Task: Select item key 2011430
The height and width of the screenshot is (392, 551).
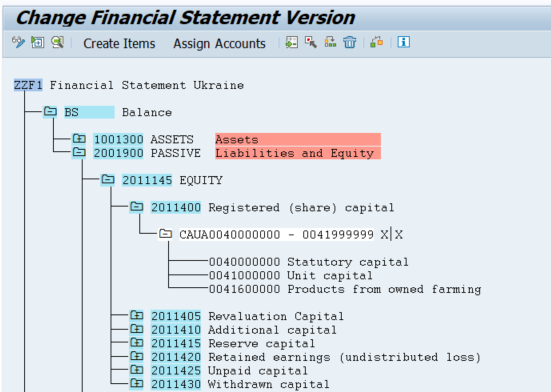Action: 176,384
